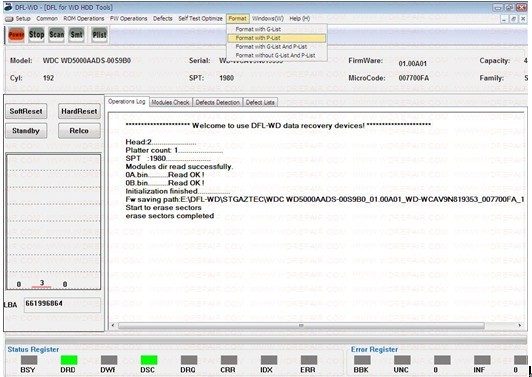Click the CRR status indicator
Viewport: 532px width, 377px height.
coord(229,360)
